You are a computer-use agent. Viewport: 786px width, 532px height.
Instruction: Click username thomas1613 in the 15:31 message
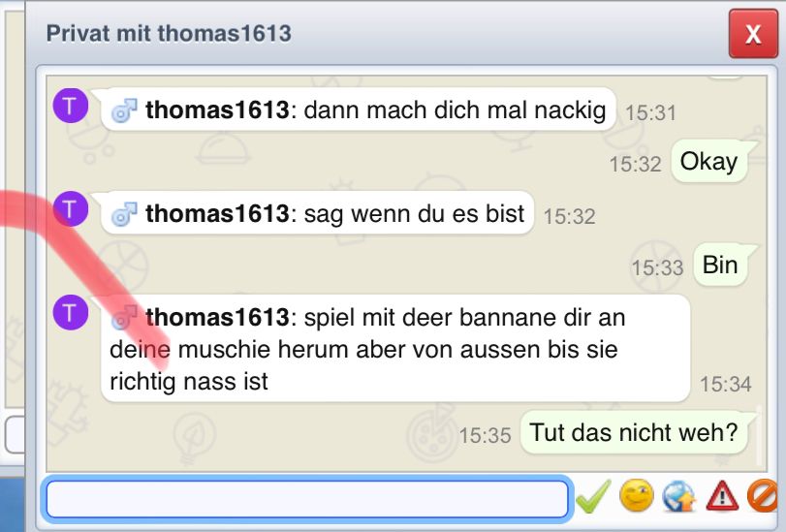coord(217,110)
